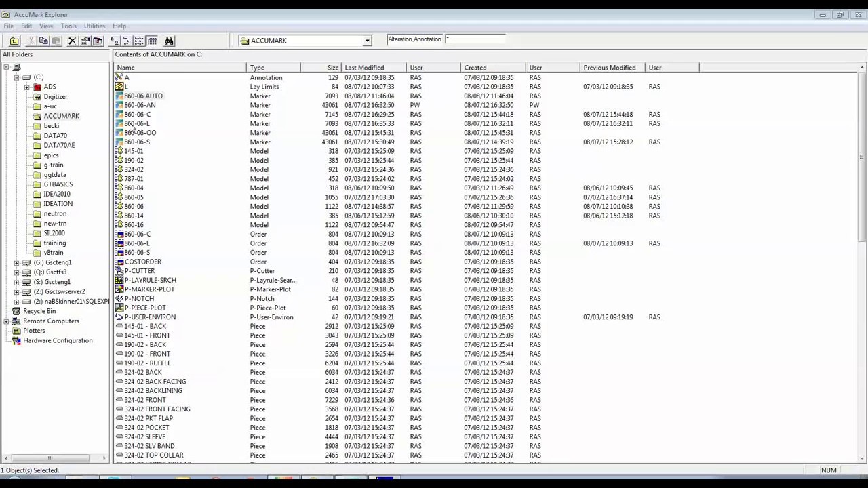The width and height of the screenshot is (868, 488).
Task: Click the Large Icons view button
Action: (x=114, y=41)
